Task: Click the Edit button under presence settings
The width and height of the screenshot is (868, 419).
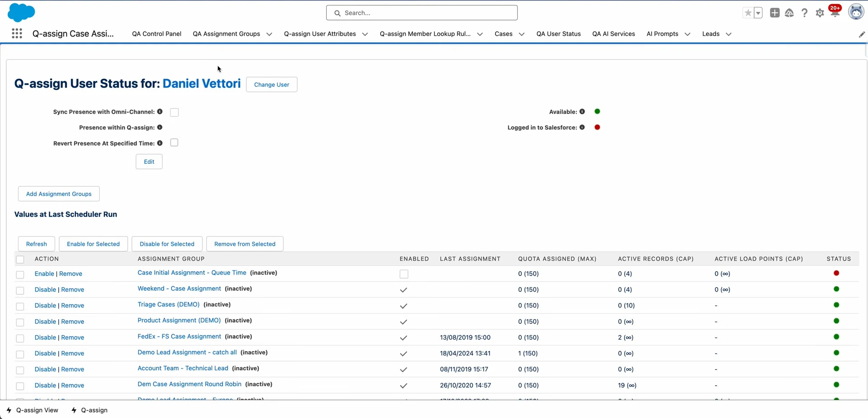Action: pos(149,162)
